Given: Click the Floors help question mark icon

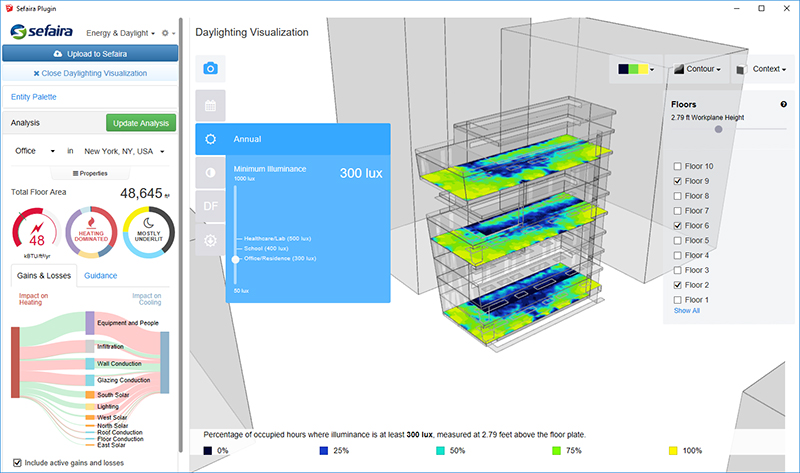Looking at the screenshot, I should [x=783, y=104].
